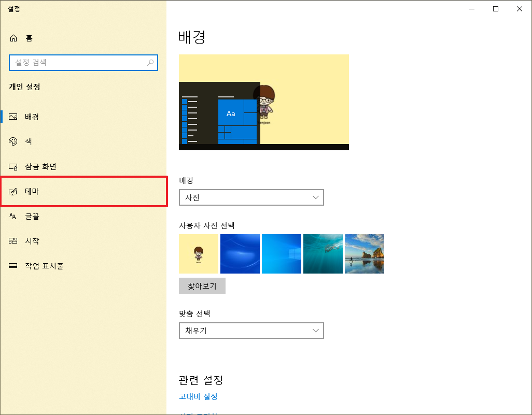Click the 글꼴 font icon
This screenshot has height=415, width=532.
click(x=13, y=217)
